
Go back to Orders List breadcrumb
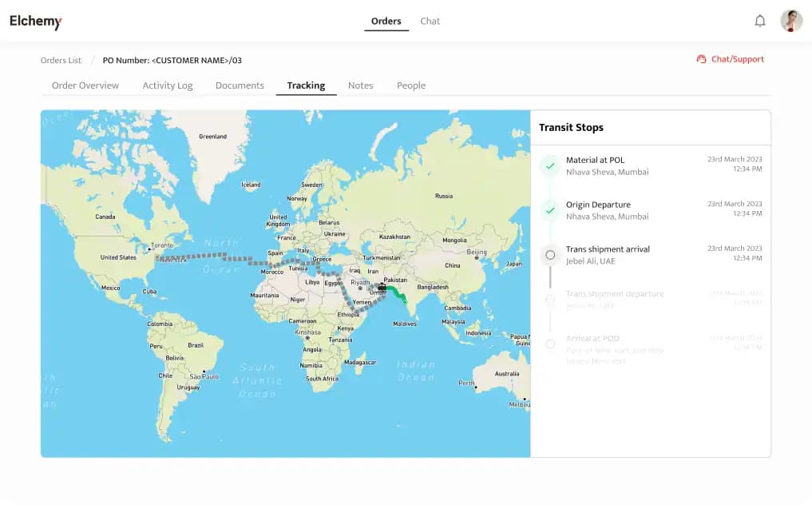[61, 60]
